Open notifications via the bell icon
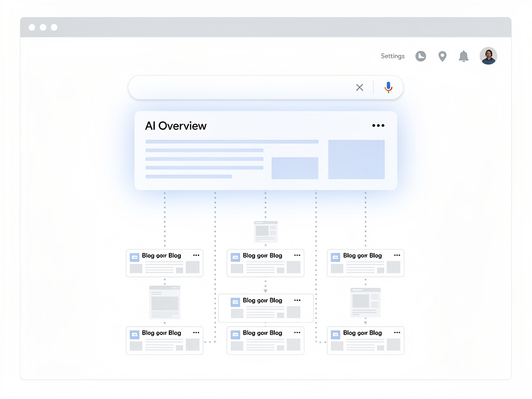Viewport: 532px width, 399px height. pyautogui.click(x=463, y=56)
